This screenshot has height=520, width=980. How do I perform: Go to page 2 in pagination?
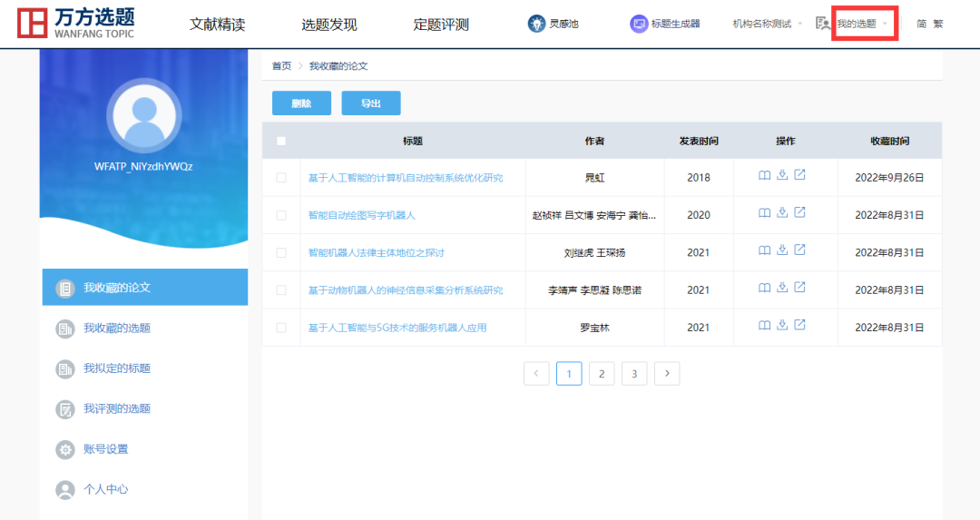click(602, 373)
